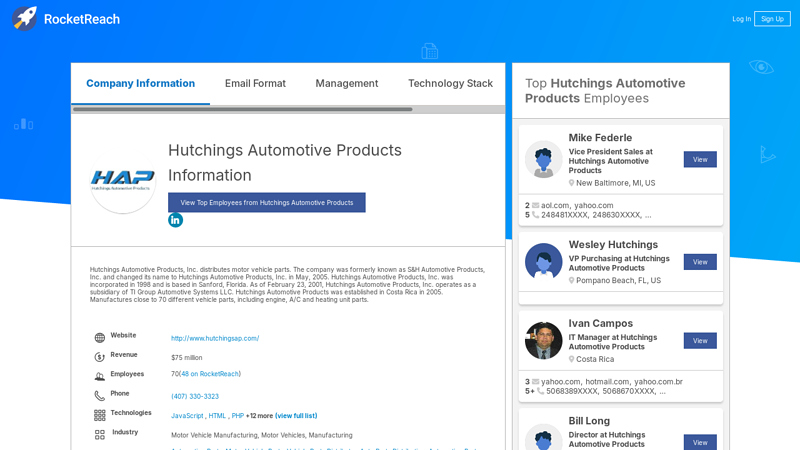
Task: Click Mike Federle's emails aol.com, yahoo.com
Action: pos(577,205)
